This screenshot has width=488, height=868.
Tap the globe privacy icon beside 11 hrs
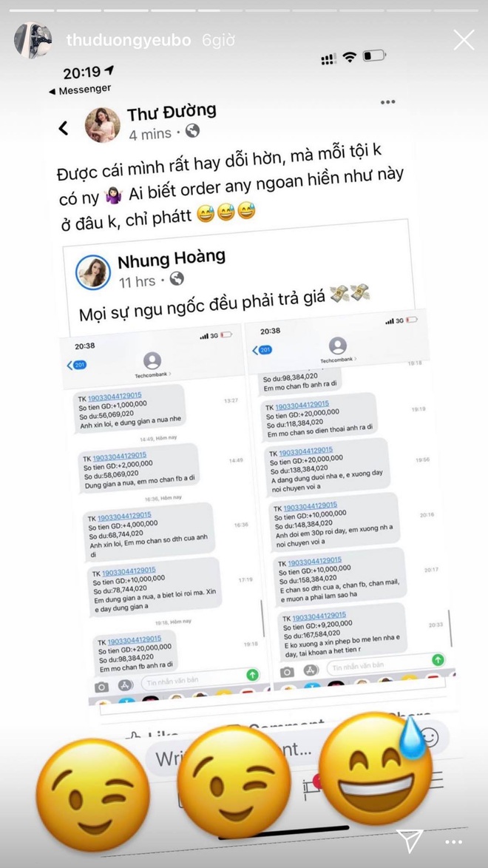click(176, 279)
